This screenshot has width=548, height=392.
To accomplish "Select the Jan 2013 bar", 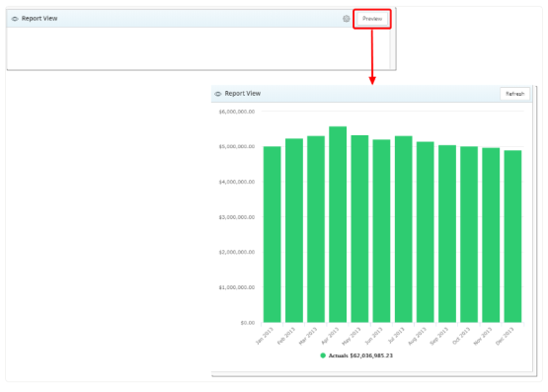I will coord(272,234).
